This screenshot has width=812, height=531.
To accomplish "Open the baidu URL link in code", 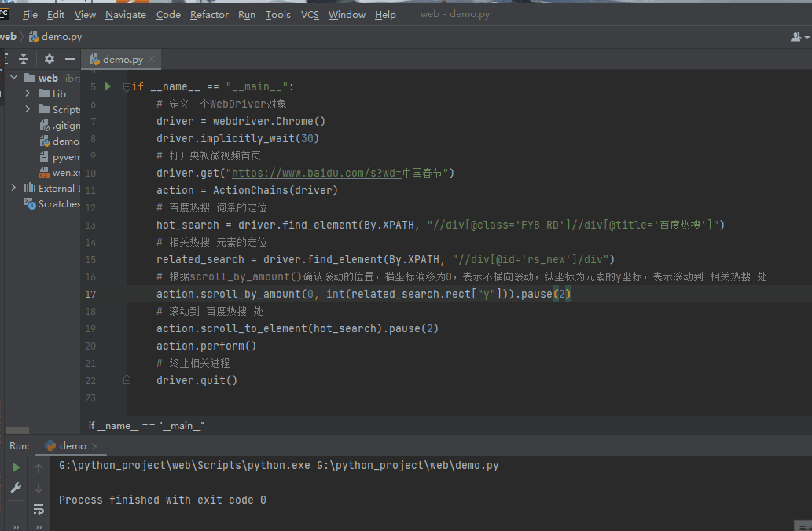I will click(x=317, y=173).
